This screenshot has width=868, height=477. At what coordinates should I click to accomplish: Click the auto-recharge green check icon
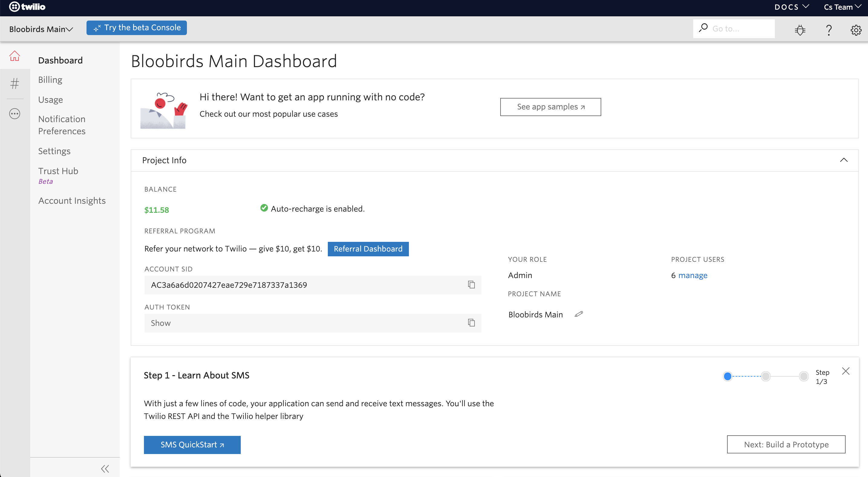264,208
